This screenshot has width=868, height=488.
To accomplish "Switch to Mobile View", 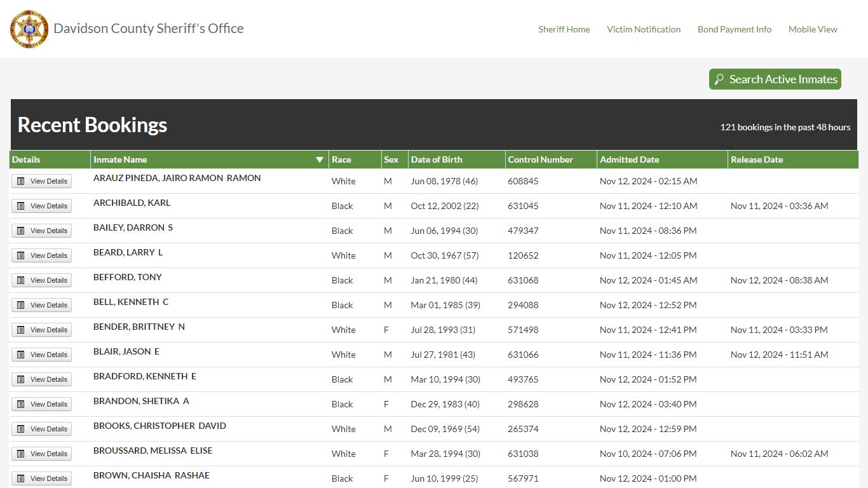I will [813, 29].
